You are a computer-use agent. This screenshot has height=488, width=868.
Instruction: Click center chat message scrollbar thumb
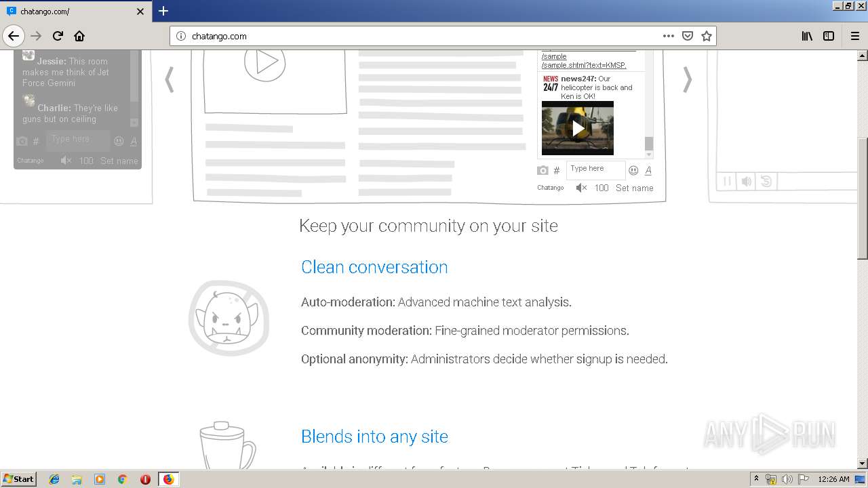[x=649, y=143]
